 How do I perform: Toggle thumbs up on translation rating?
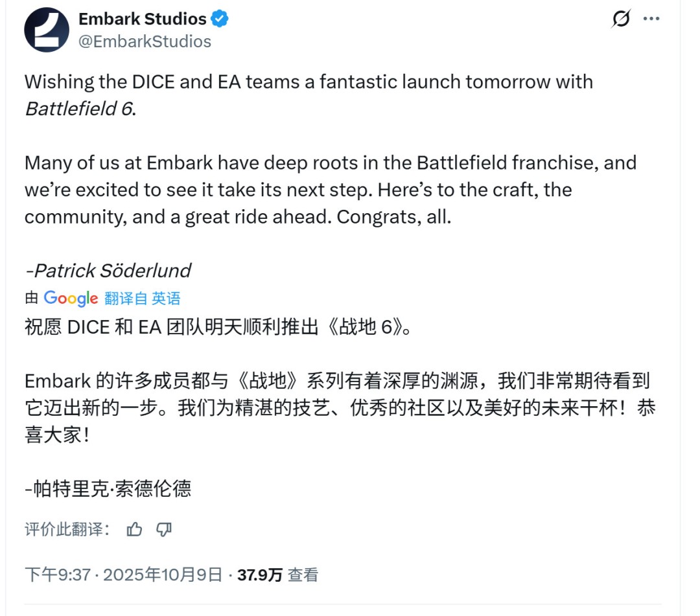click(134, 529)
